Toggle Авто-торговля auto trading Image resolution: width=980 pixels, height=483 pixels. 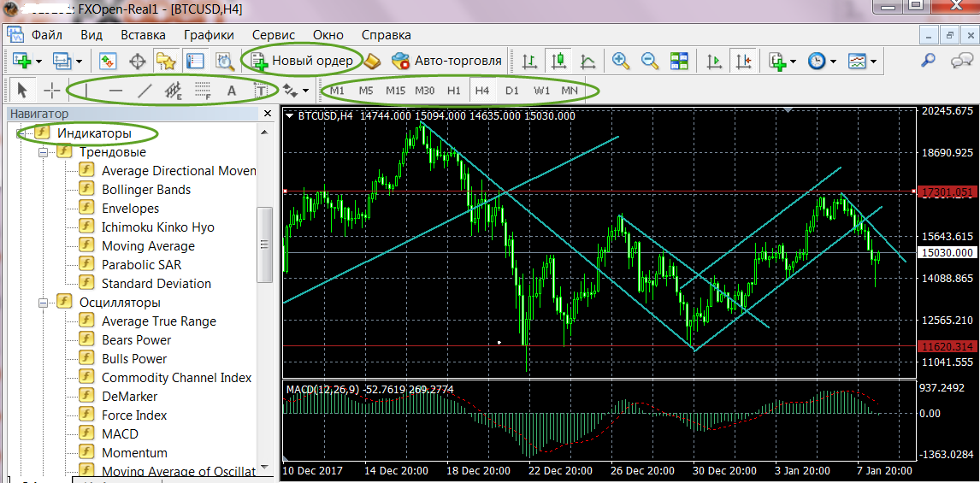click(446, 61)
